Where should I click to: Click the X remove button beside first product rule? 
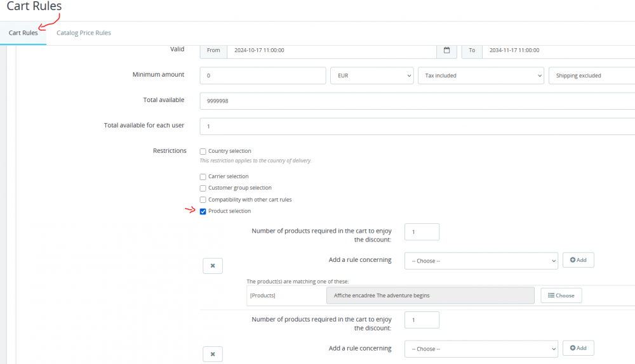click(213, 266)
